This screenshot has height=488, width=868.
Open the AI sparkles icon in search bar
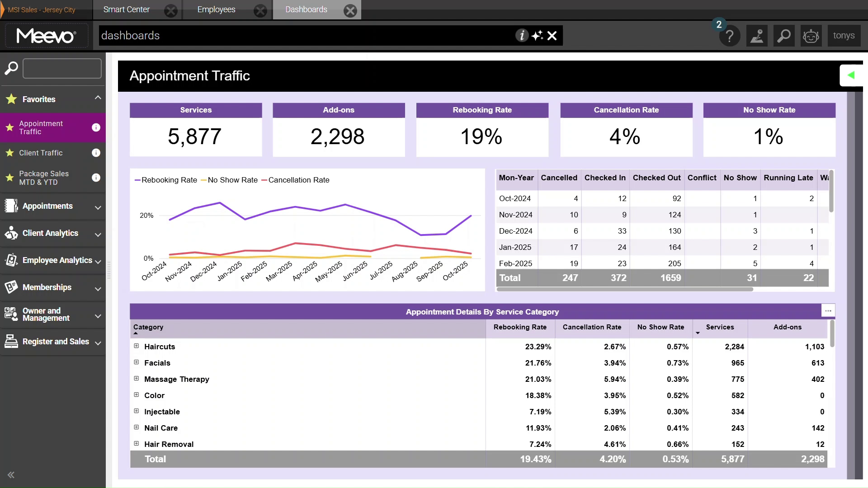coord(538,35)
